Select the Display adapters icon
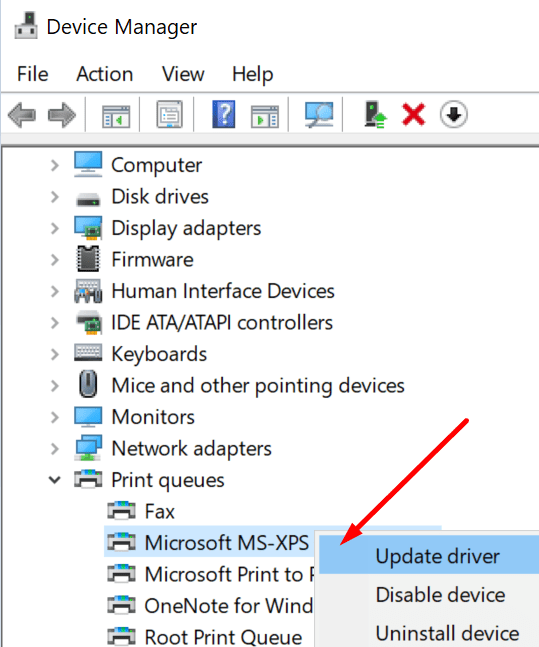 coord(88,228)
